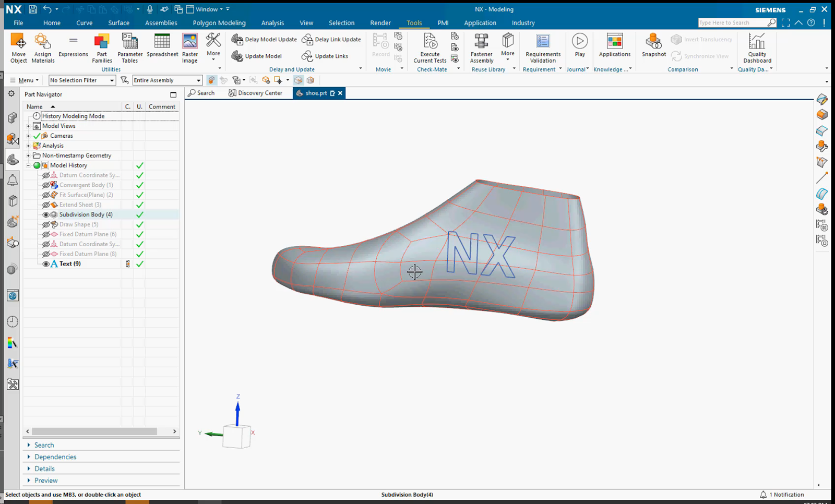Click Delay Link Update button
Screen dimensions: 835x504
[331, 40]
